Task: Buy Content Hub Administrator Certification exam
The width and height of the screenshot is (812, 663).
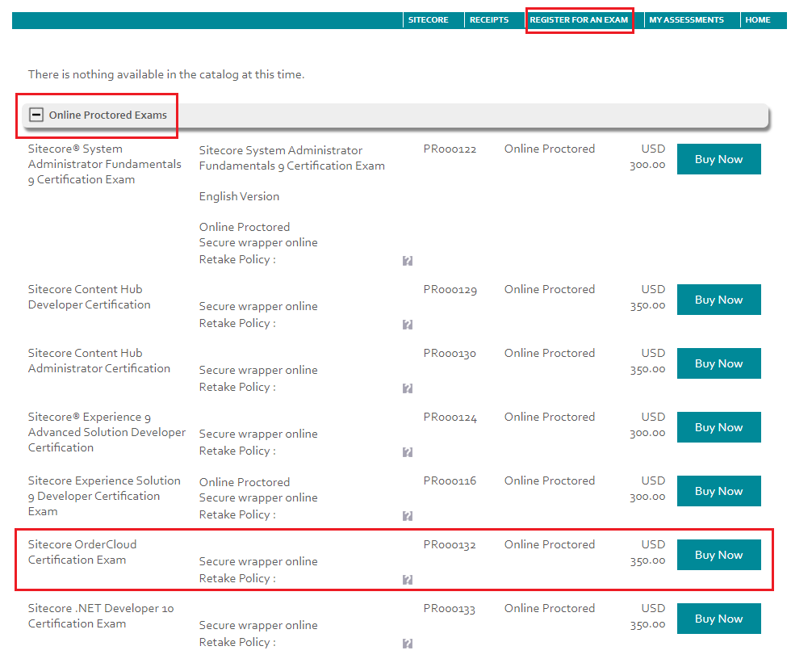Action: 719,363
